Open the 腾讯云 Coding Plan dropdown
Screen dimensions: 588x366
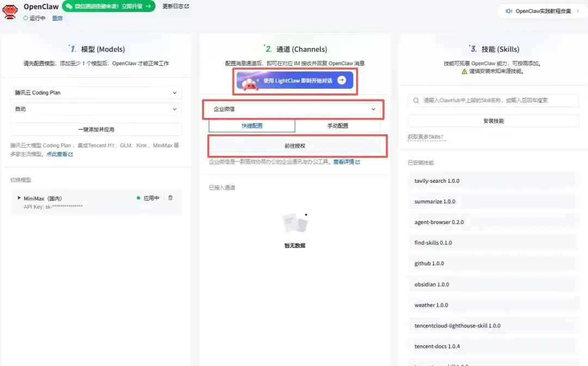click(x=96, y=92)
